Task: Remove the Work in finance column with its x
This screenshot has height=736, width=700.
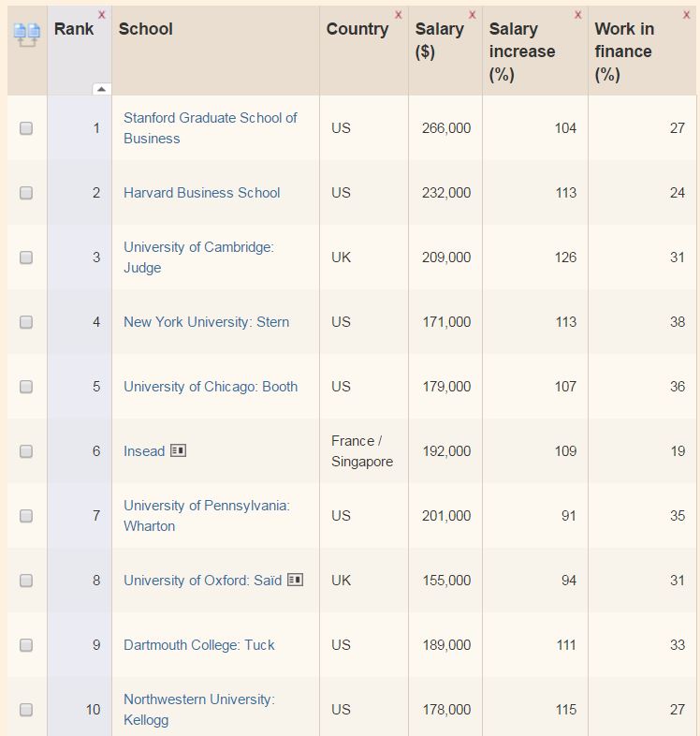Action: coord(686,15)
